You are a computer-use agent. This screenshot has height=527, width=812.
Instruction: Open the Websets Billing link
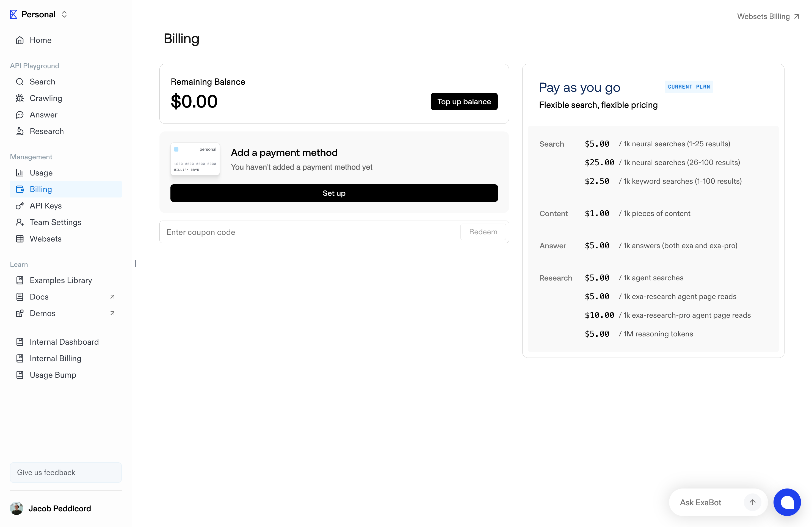[768, 17]
